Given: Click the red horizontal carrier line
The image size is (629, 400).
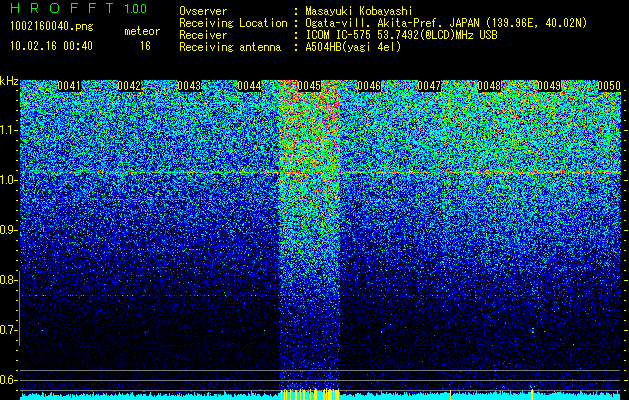Looking at the screenshot, I should click(x=320, y=172).
